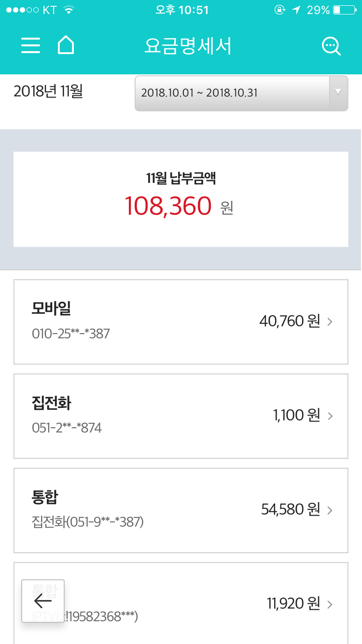Tap the rotation lock status icon

tap(279, 10)
